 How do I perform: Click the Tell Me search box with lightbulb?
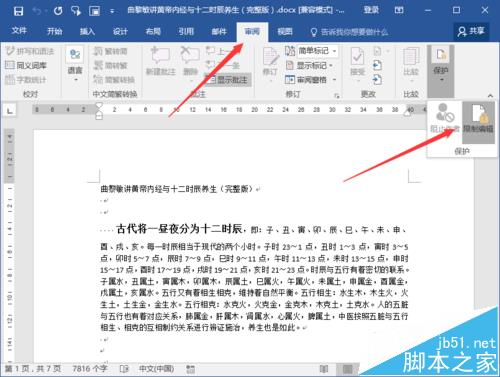coord(349,32)
